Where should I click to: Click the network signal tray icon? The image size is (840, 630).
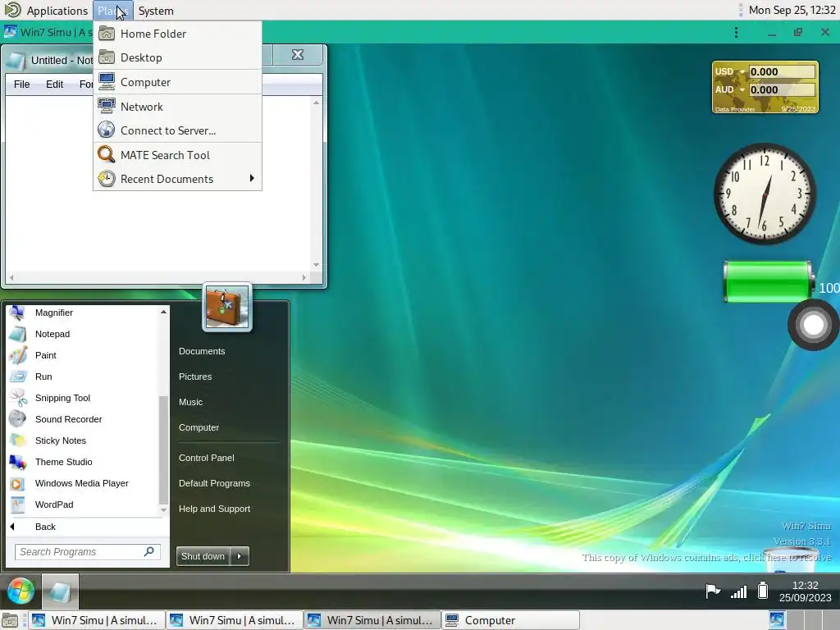(x=738, y=591)
